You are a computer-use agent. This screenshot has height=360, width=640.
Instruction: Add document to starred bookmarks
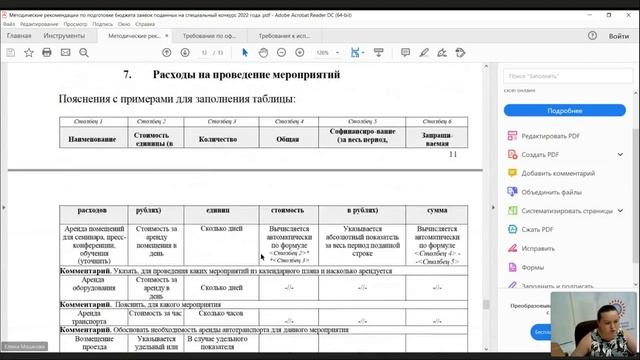click(29, 53)
